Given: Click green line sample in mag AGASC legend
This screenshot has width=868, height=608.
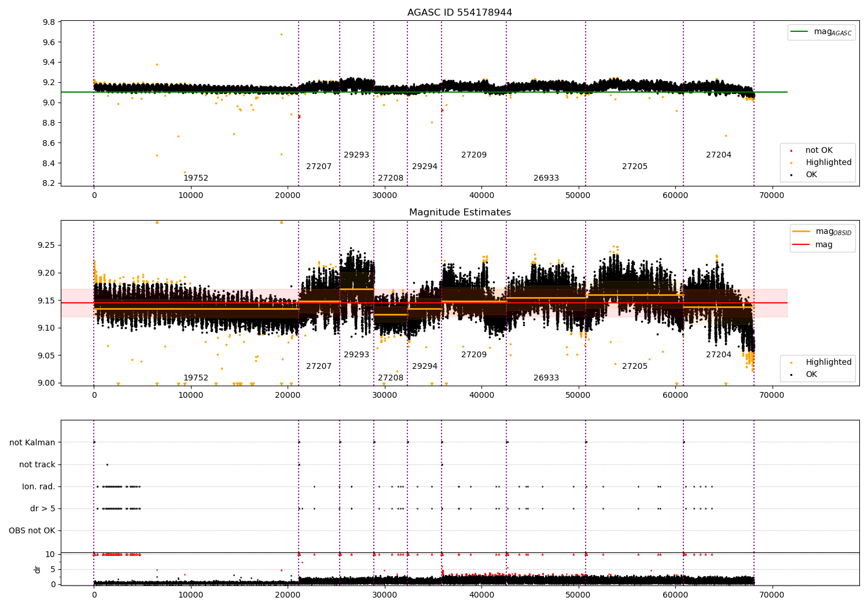Looking at the screenshot, I should 800,32.
